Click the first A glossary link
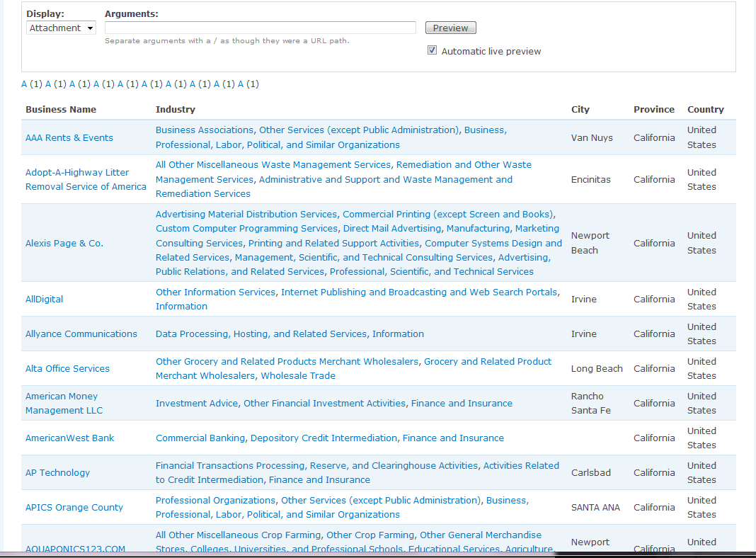Image resolution: width=756 pixels, height=558 pixels. pyautogui.click(x=24, y=84)
